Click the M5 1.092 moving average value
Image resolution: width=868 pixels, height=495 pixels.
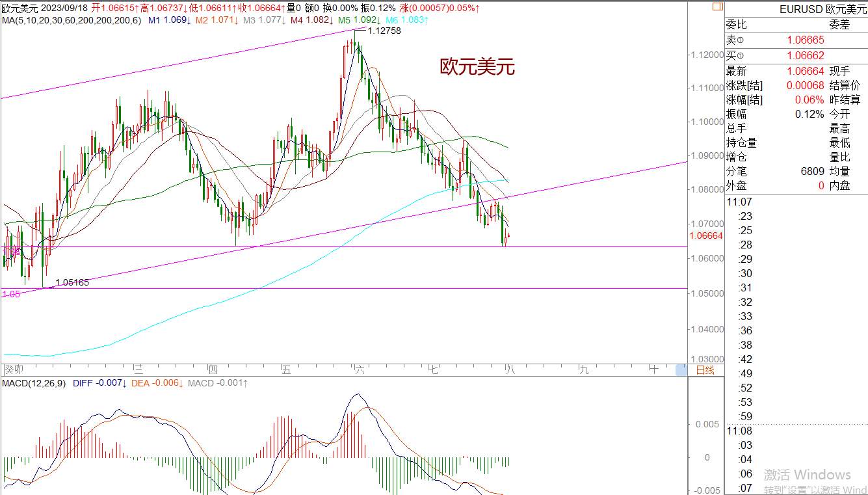[360, 21]
